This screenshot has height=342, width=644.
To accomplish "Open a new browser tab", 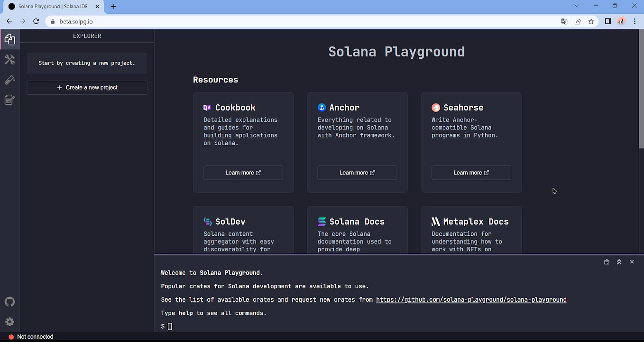I will point(113,7).
